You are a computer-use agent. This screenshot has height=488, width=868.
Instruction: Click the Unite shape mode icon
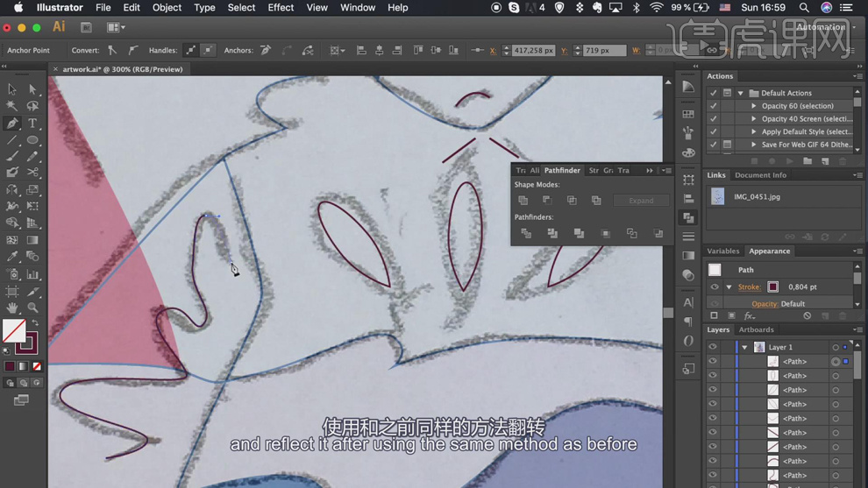pos(523,201)
